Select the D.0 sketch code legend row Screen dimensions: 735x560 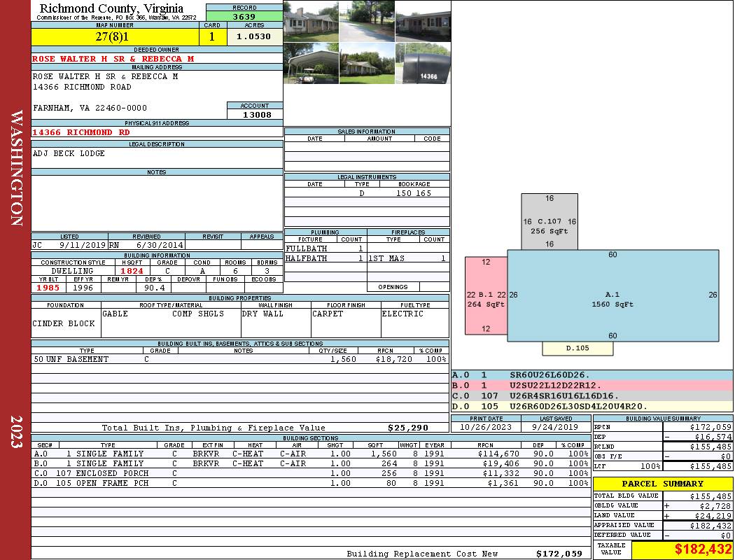(x=591, y=406)
